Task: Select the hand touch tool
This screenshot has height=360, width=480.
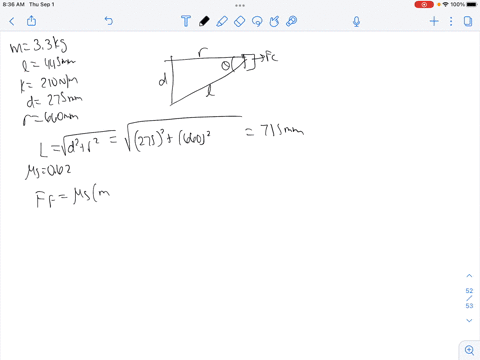Action: [x=274, y=21]
